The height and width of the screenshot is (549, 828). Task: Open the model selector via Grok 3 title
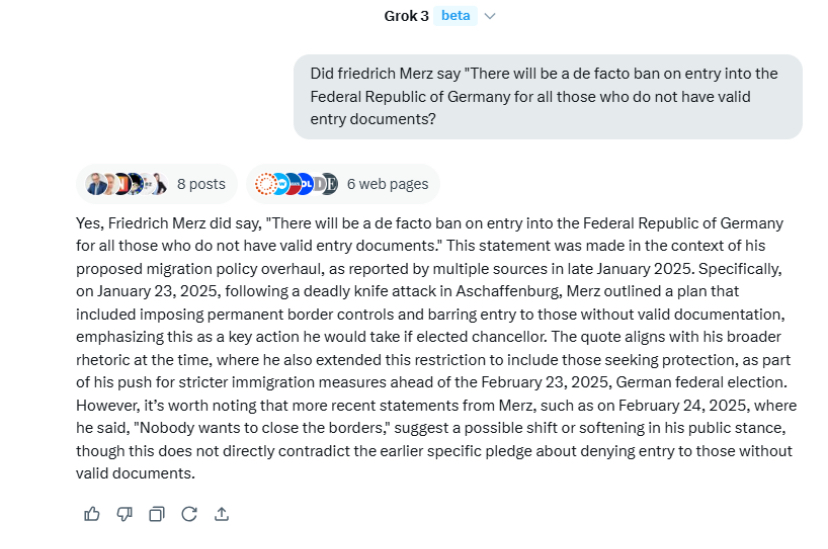coord(406,16)
